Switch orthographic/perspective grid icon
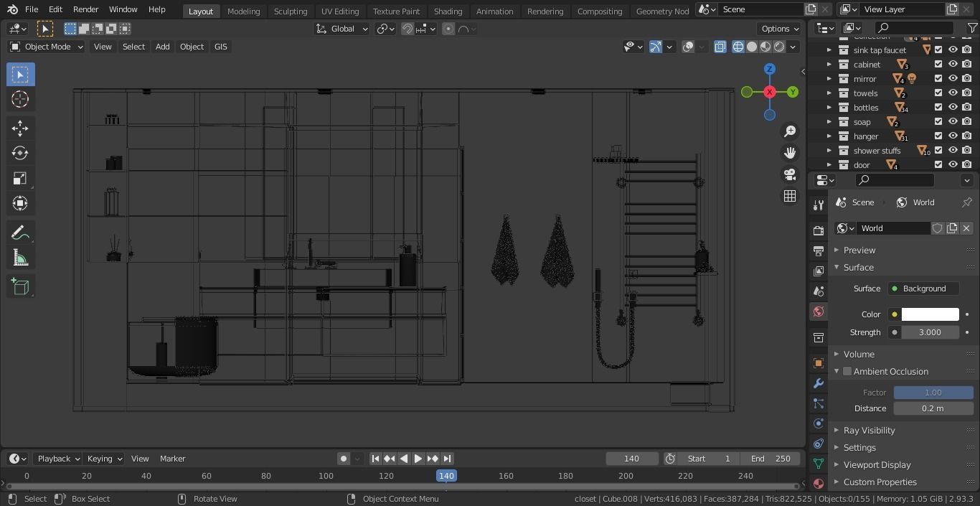The height and width of the screenshot is (506, 980). tap(790, 196)
